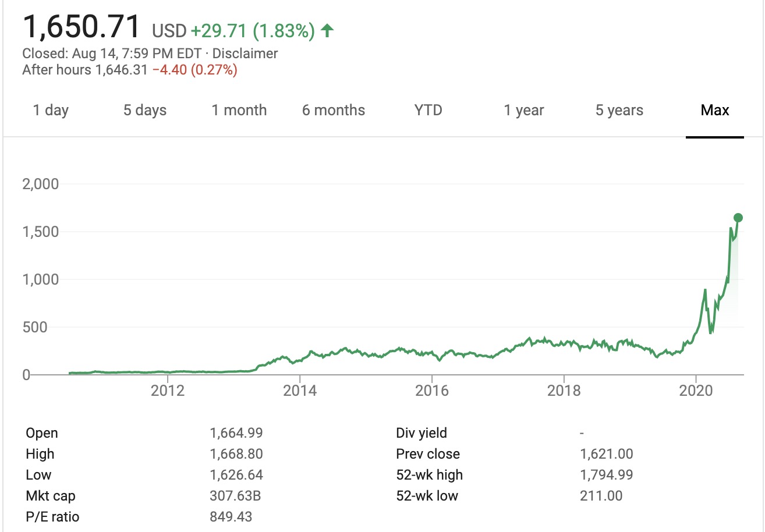Click the 2018 x-axis label
The height and width of the screenshot is (532, 765).
564,390
